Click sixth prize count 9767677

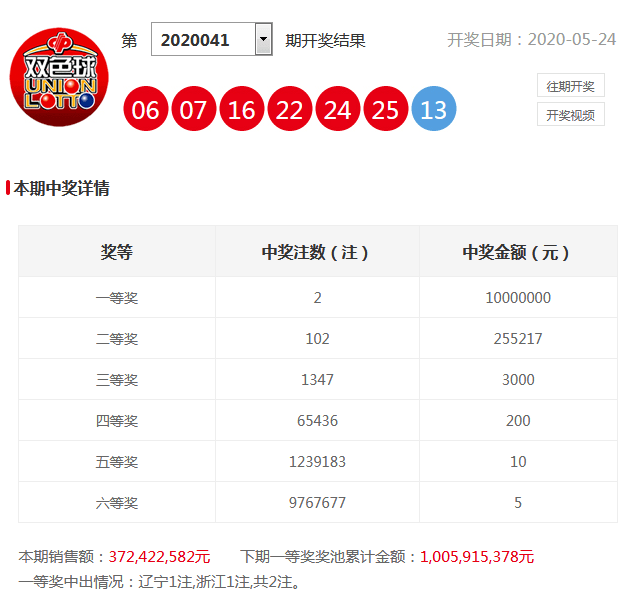pos(318,503)
